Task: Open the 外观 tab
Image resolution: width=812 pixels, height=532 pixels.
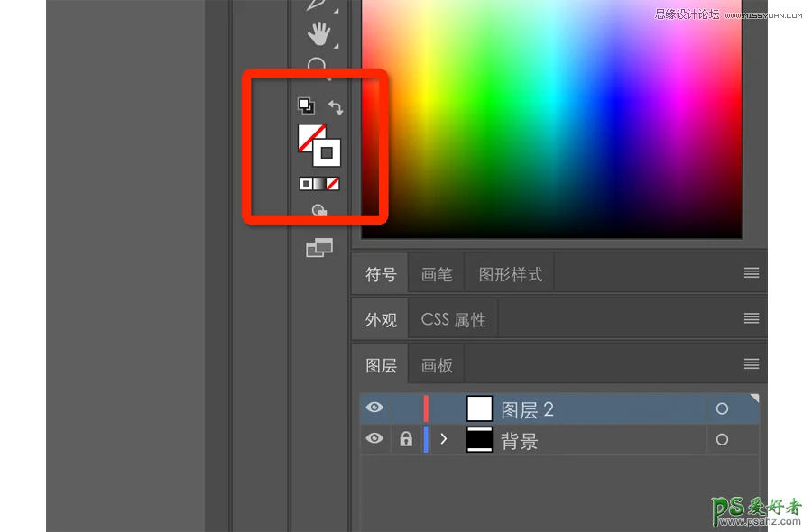Action: 381,319
